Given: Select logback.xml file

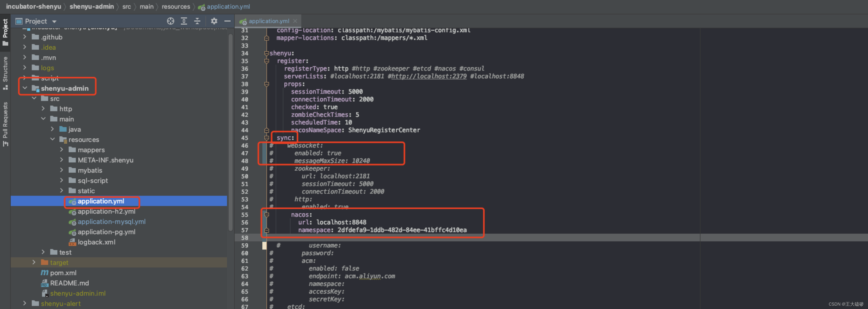Looking at the screenshot, I should click(96, 242).
